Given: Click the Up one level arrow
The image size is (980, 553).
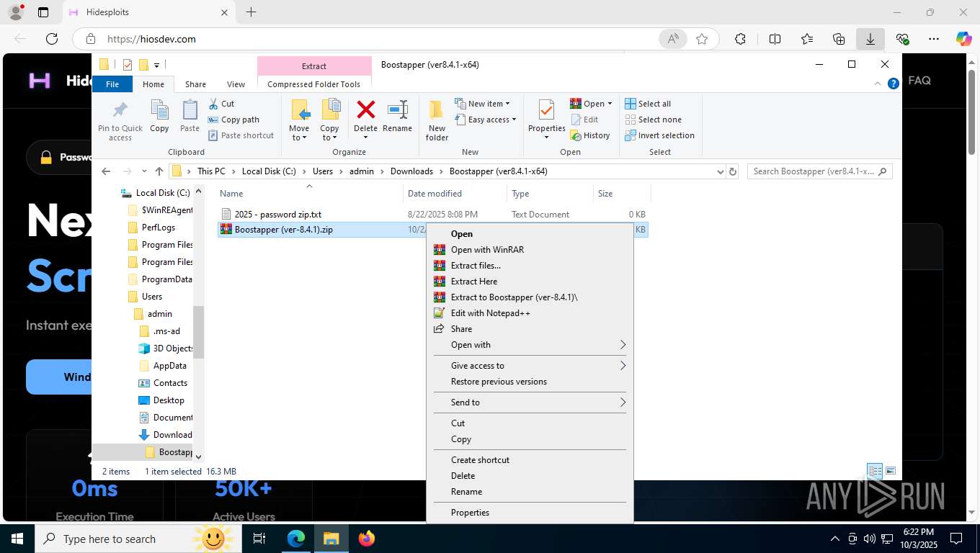Looking at the screenshot, I should (159, 171).
